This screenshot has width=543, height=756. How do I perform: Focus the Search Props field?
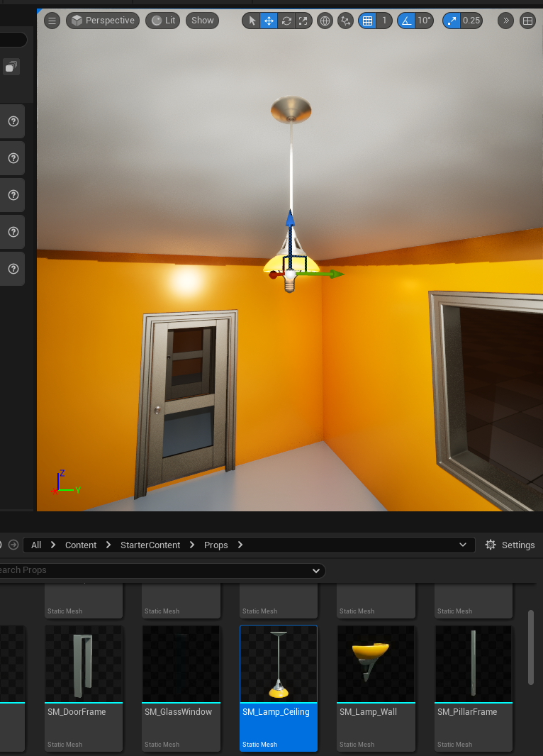[x=154, y=570]
